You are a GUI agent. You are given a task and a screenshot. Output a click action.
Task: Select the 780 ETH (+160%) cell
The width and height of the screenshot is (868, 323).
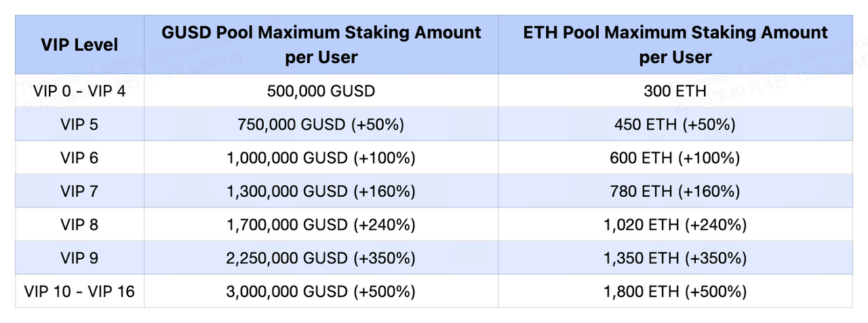pyautogui.click(x=675, y=191)
